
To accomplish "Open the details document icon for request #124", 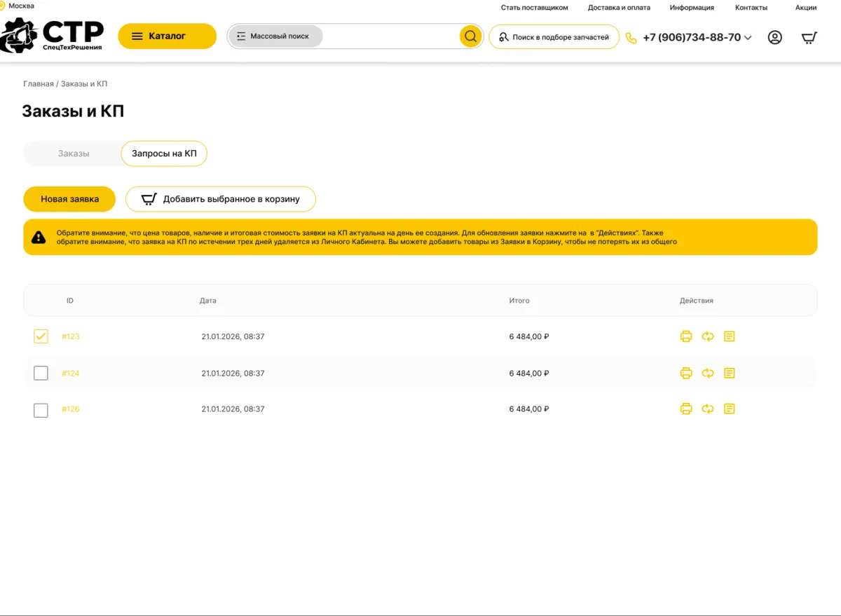I will point(730,373).
